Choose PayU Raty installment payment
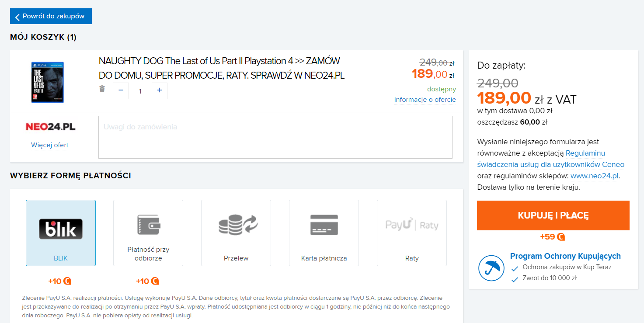644x323 pixels. [412, 233]
